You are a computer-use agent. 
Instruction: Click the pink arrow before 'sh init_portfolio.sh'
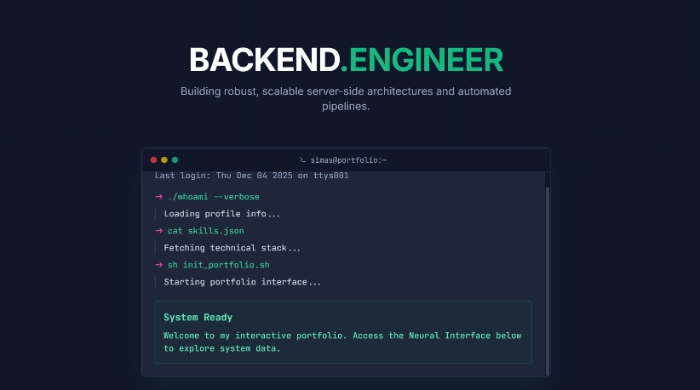(x=158, y=265)
